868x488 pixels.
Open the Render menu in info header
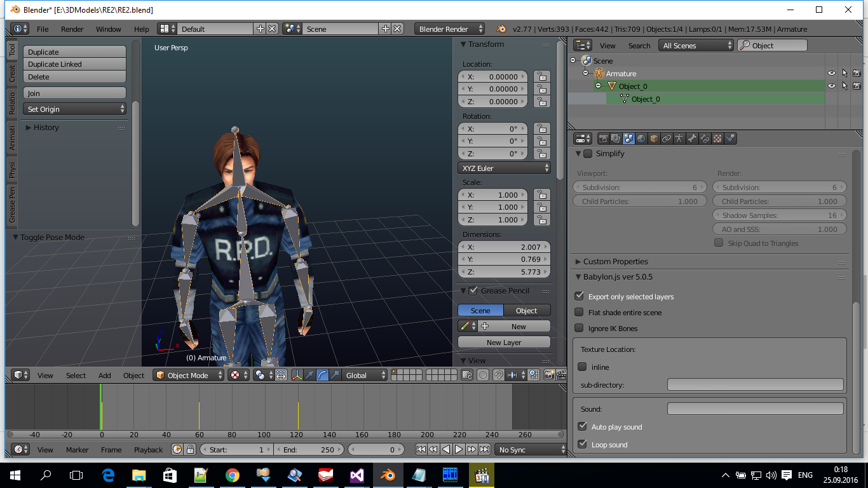(72, 29)
